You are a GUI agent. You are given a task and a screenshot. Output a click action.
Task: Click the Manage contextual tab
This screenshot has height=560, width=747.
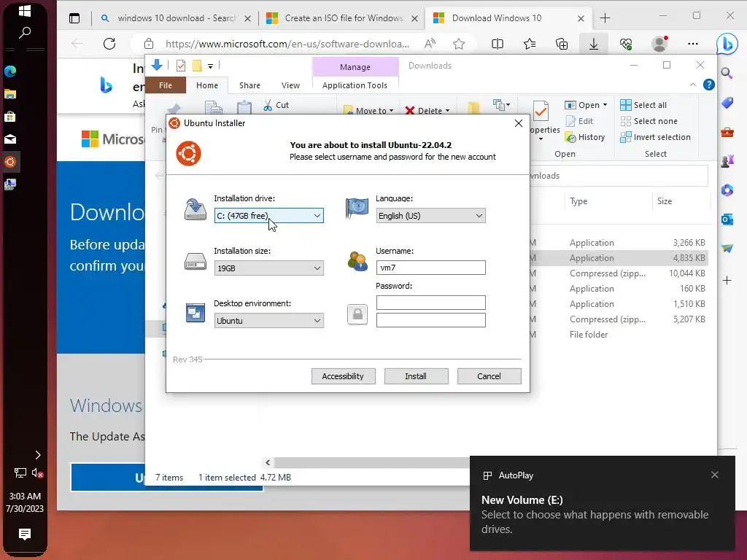pyautogui.click(x=355, y=67)
